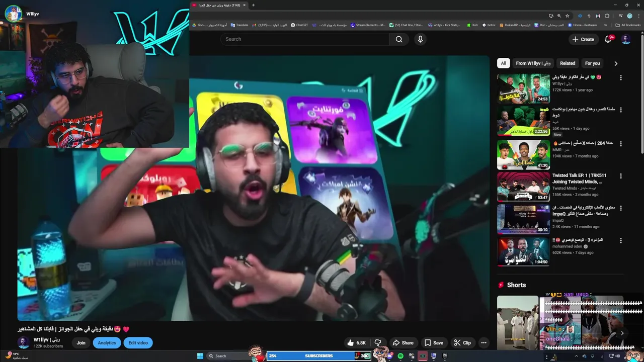Click the Clip scissors button
The height and width of the screenshot is (362, 644).
462,343
